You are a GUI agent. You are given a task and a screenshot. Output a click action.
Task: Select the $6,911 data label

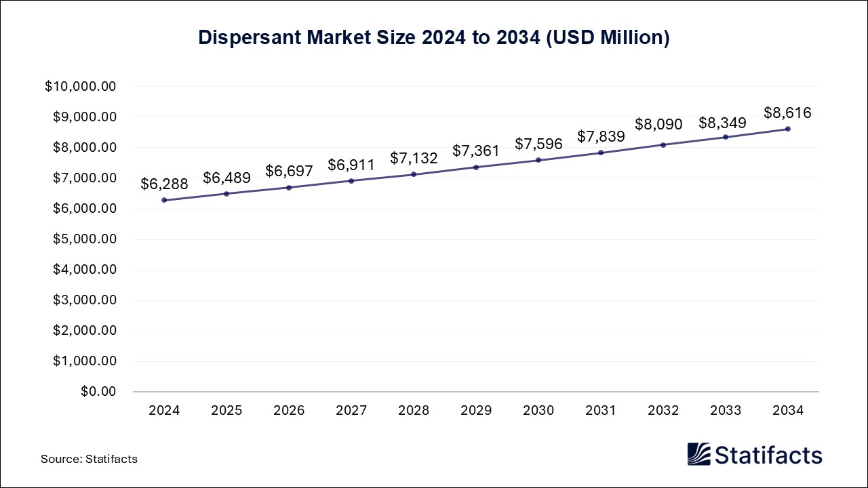[x=351, y=164]
